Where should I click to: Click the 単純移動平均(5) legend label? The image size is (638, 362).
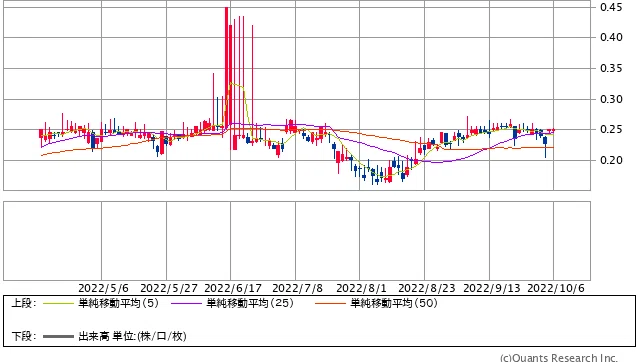(118, 303)
